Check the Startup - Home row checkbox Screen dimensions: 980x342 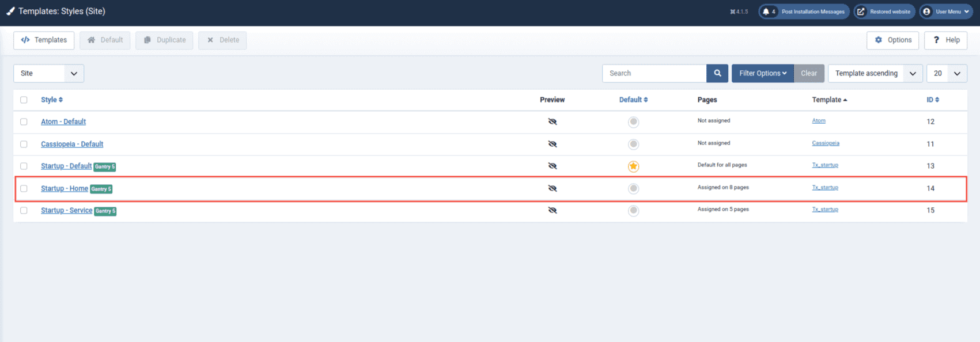(x=24, y=188)
